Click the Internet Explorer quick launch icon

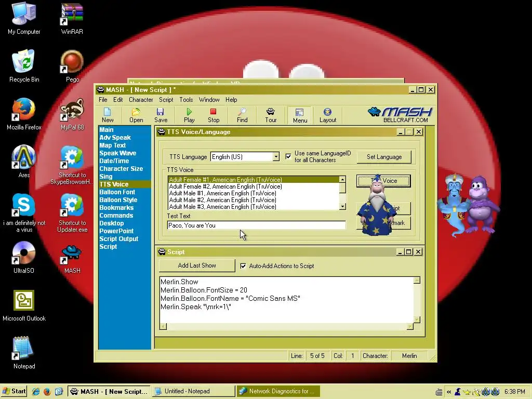click(36, 391)
